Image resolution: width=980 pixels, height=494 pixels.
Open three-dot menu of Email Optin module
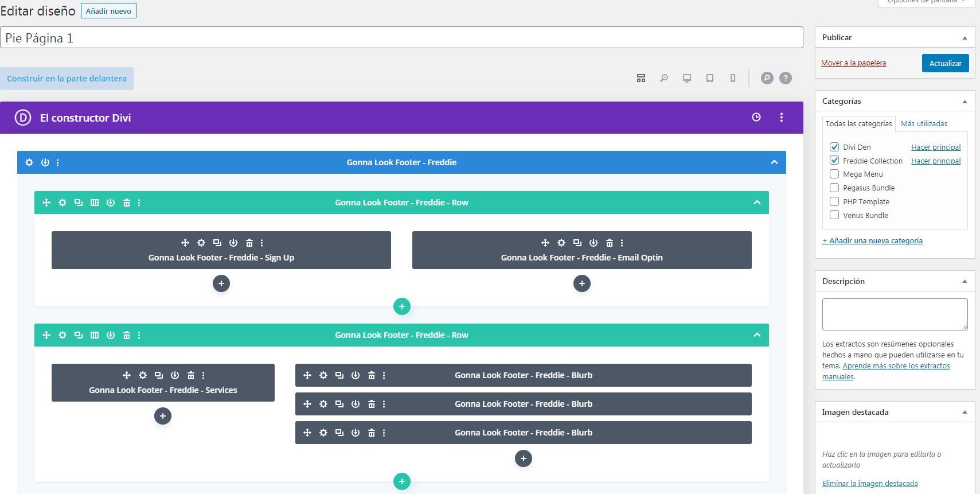coord(622,243)
